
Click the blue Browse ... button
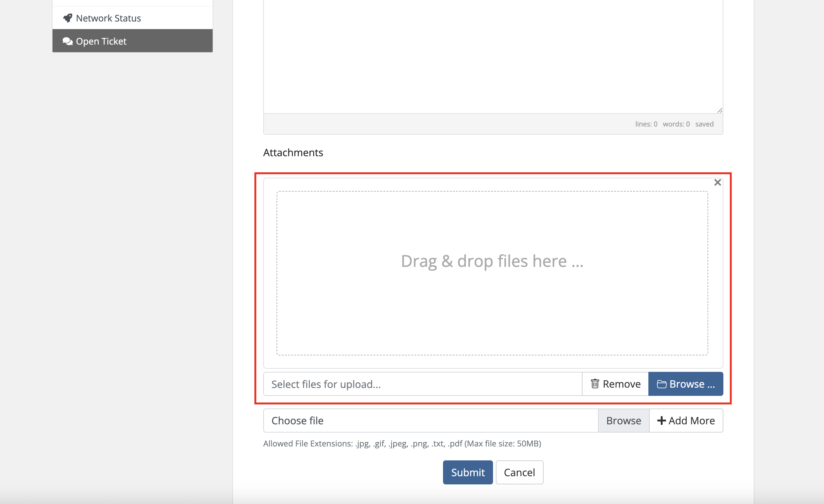685,384
